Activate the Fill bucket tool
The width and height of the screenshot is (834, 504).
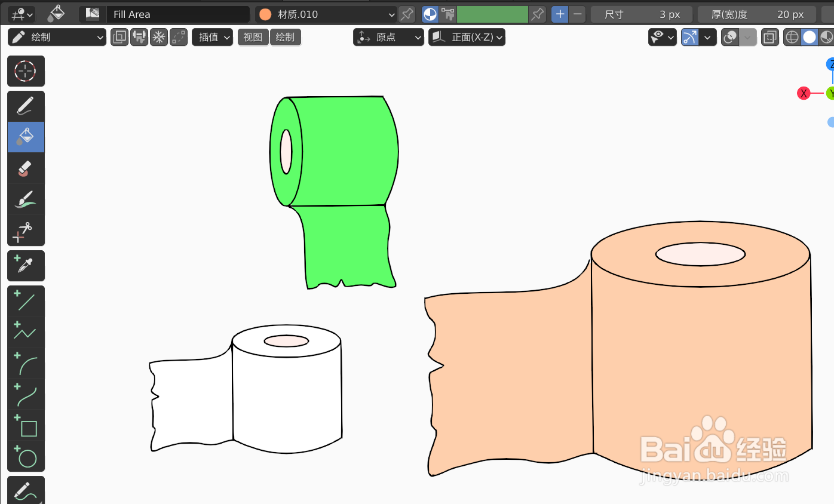coord(26,137)
